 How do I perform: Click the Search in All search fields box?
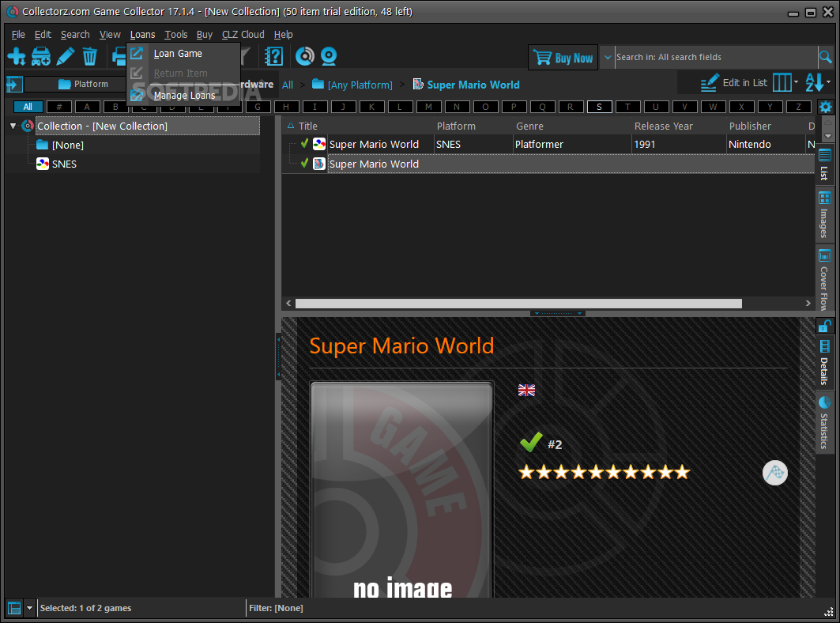(715, 57)
